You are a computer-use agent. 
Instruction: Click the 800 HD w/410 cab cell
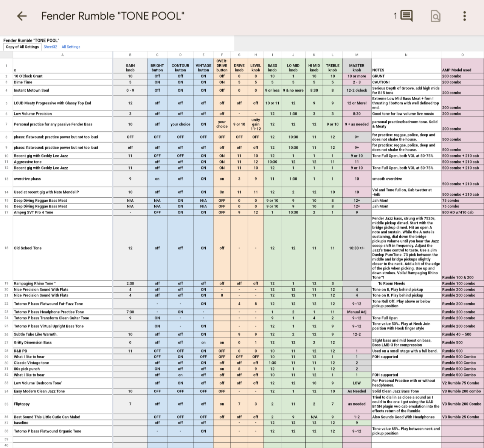[462, 212]
